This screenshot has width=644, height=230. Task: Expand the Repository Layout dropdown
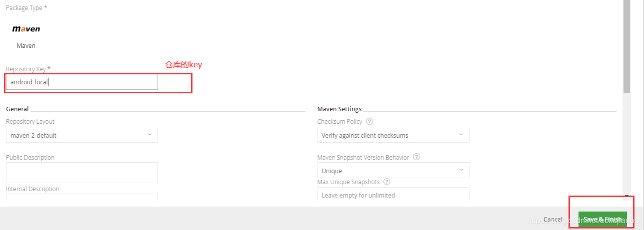tap(81, 135)
